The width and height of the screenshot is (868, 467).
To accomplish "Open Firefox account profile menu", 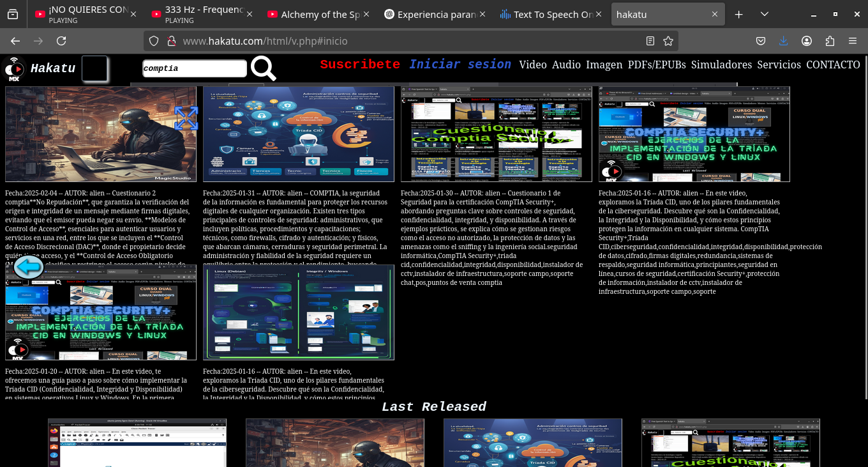I will click(x=807, y=41).
